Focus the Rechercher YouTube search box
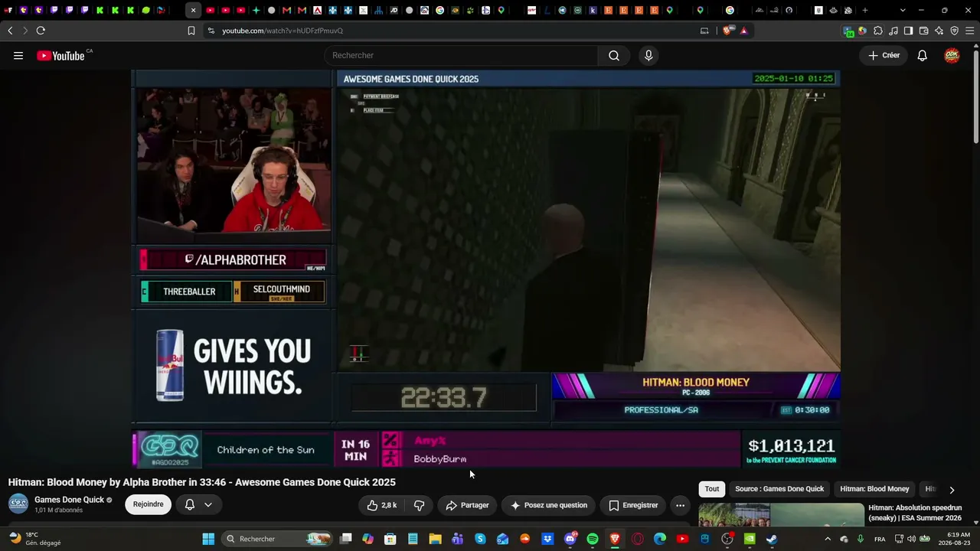Viewport: 980px width, 551px height. (461, 55)
